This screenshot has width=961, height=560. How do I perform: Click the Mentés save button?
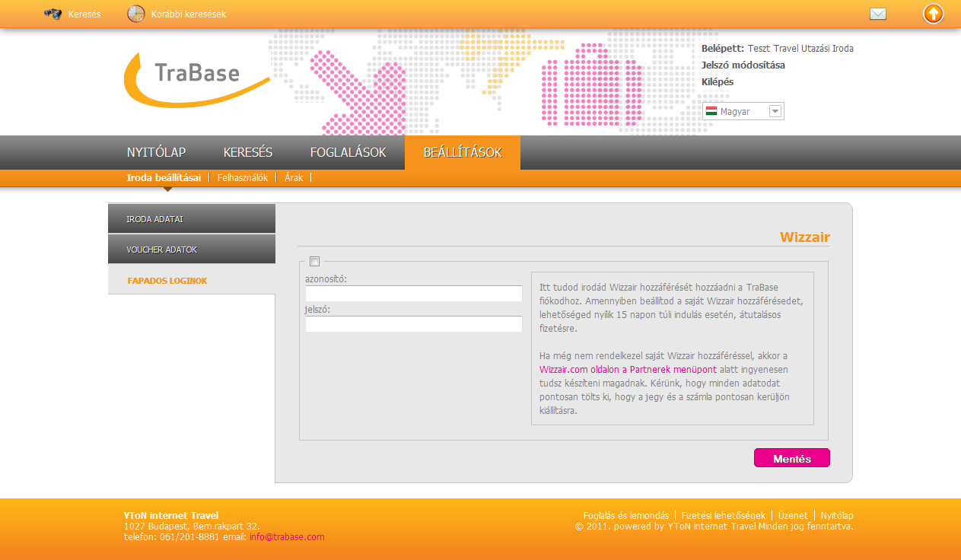(x=792, y=458)
